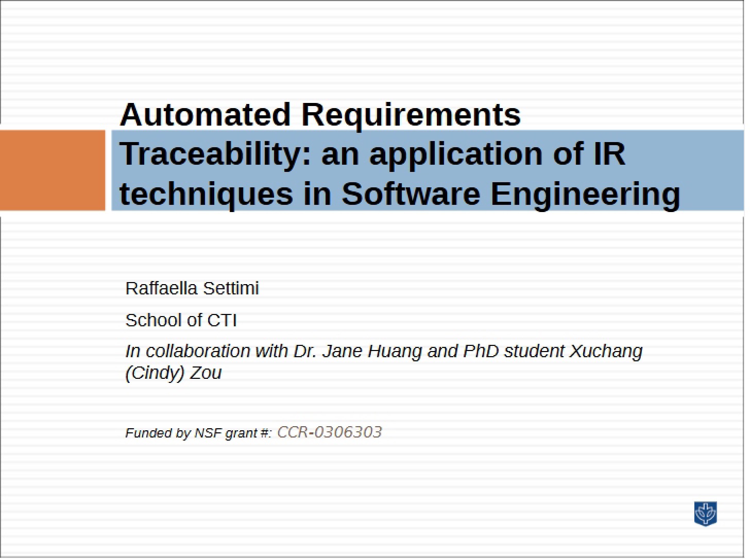Click the title line "techniques in Software Engineering"
Viewport: 750px width, 560px height.
click(x=400, y=194)
